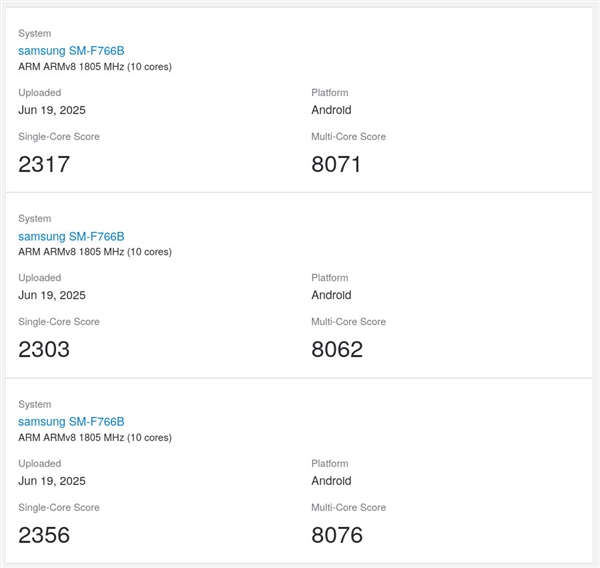
Task: Click the ARM ARMv8 text in the 8076 result
Action: pyautogui.click(x=94, y=437)
